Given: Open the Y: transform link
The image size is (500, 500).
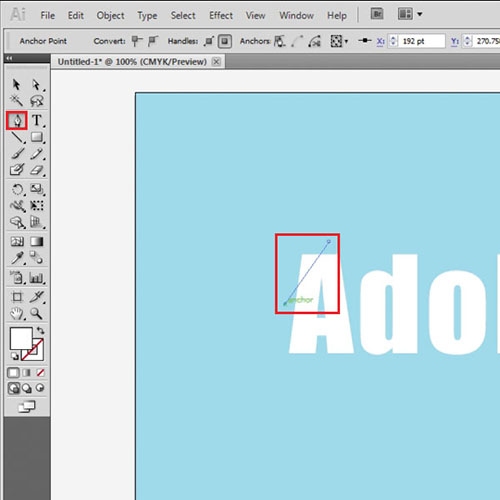Looking at the screenshot, I should pos(455,41).
